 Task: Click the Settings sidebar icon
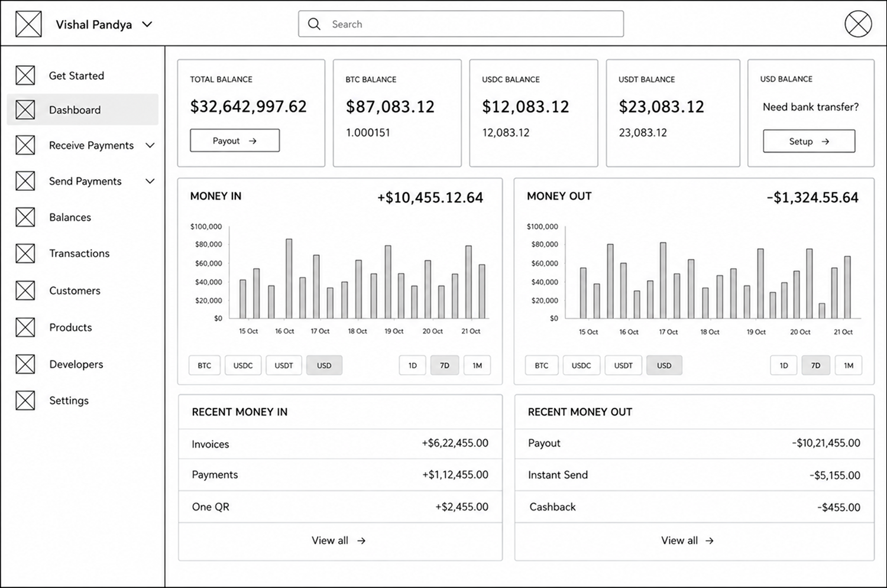coord(25,401)
